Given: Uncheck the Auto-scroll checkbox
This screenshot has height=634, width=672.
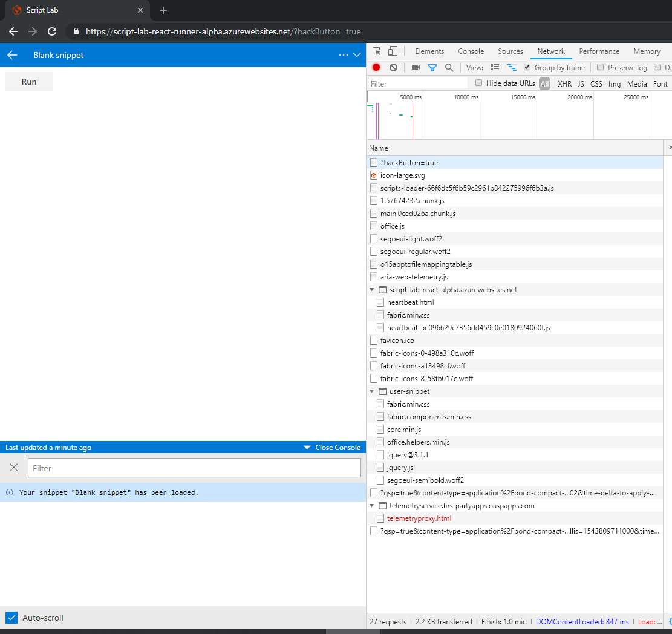Looking at the screenshot, I should coord(11,618).
